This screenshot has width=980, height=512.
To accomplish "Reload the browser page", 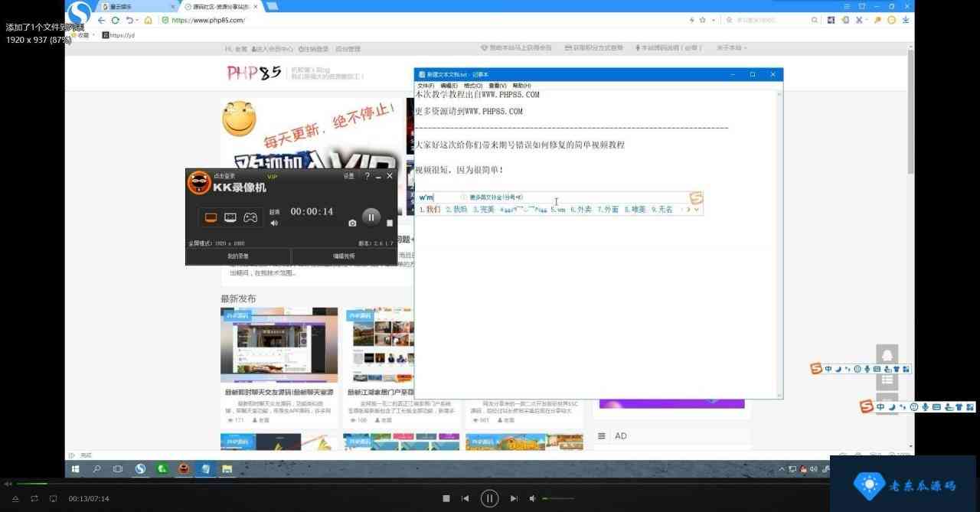I will [x=115, y=20].
